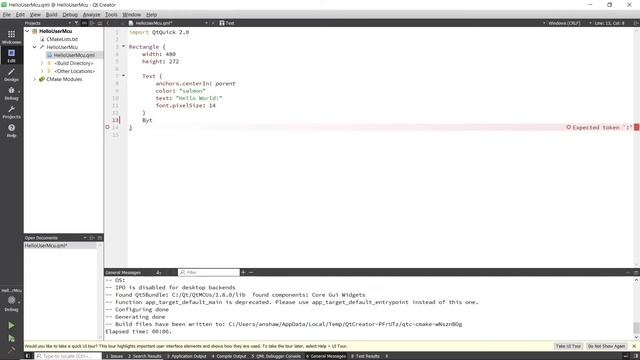The image size is (640, 360).
Task: Fold the Text code block
Action: 124,76
